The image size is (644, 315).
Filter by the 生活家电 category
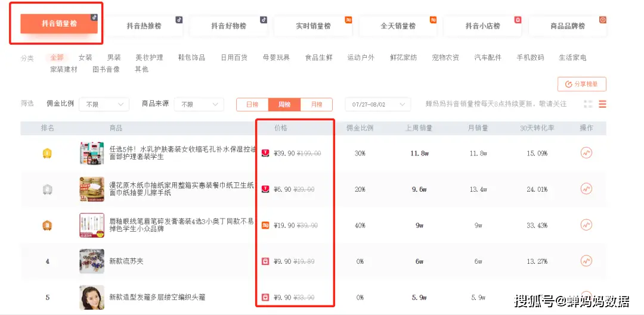(572, 57)
